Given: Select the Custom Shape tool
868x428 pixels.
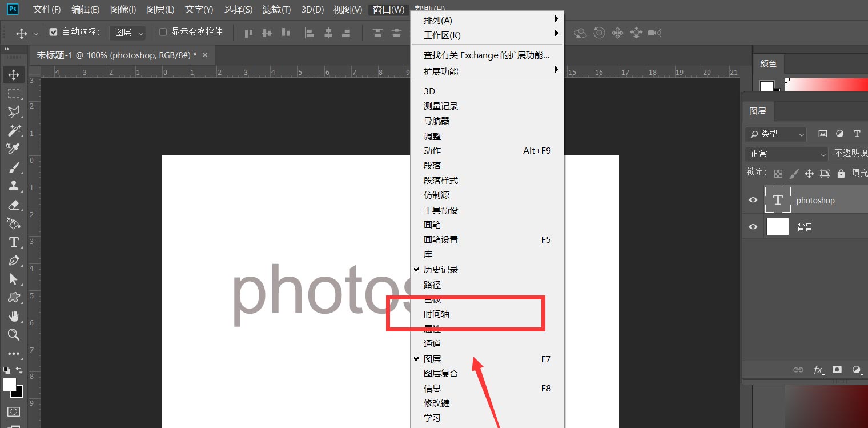Looking at the screenshot, I should coord(14,297).
